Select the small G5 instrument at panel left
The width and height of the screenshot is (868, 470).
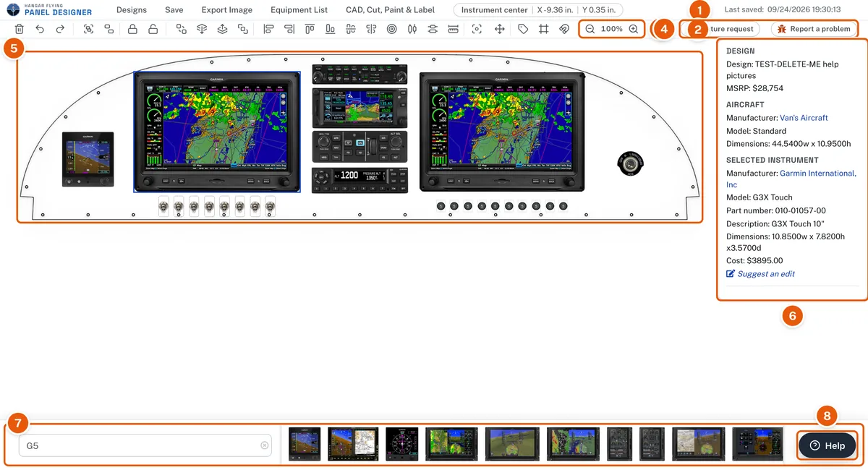point(88,159)
